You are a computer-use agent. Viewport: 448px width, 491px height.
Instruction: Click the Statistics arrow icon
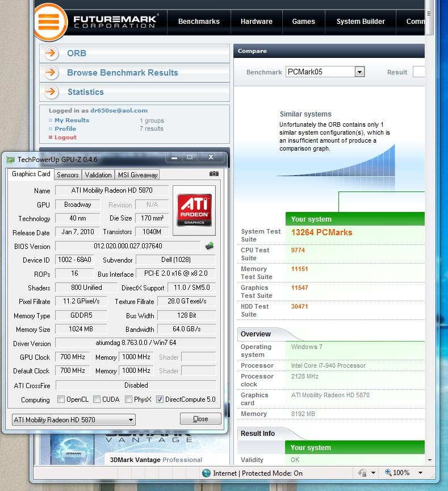51,92
